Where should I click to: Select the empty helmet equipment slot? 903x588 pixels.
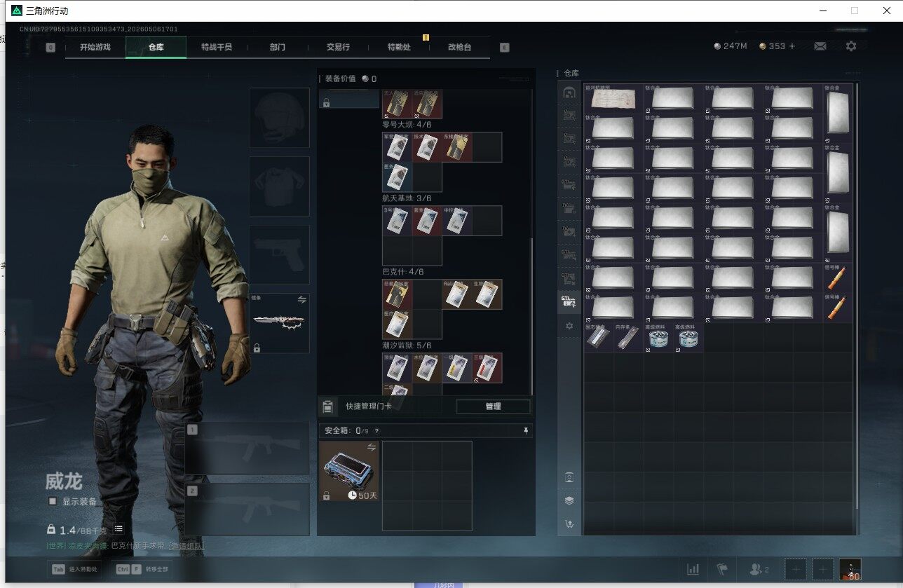(280, 118)
